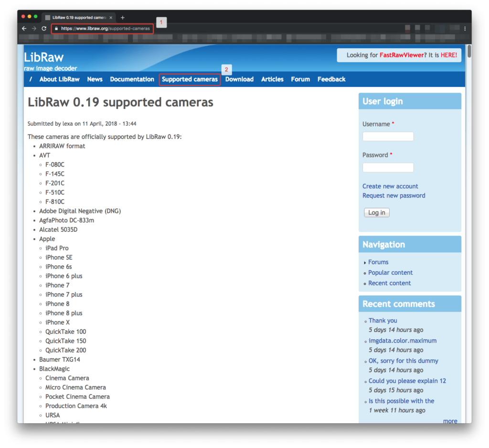The image size is (489, 448).
Task: Select About LibRaw in the navigation bar
Action: (x=59, y=79)
